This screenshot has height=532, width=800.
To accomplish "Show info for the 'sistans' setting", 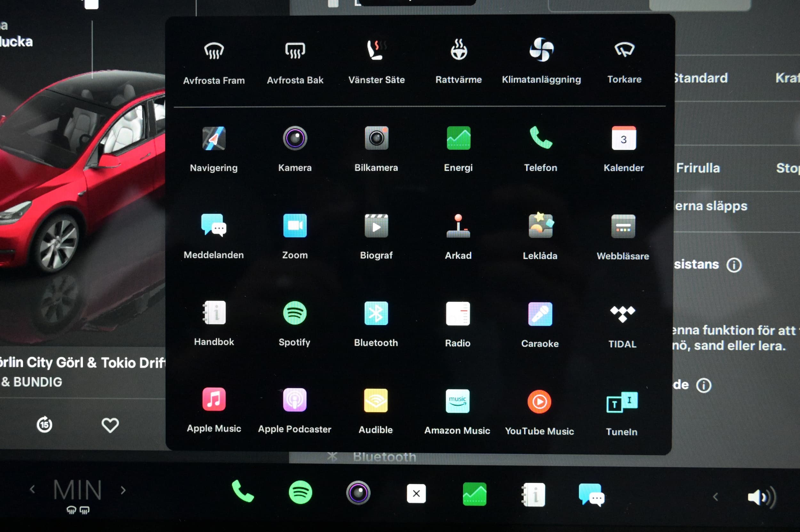I will [734, 265].
